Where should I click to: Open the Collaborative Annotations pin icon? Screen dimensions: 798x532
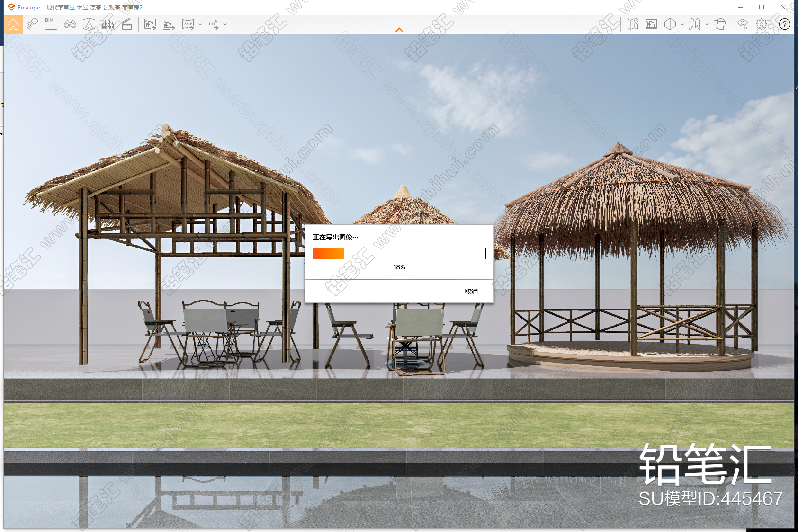32,24
